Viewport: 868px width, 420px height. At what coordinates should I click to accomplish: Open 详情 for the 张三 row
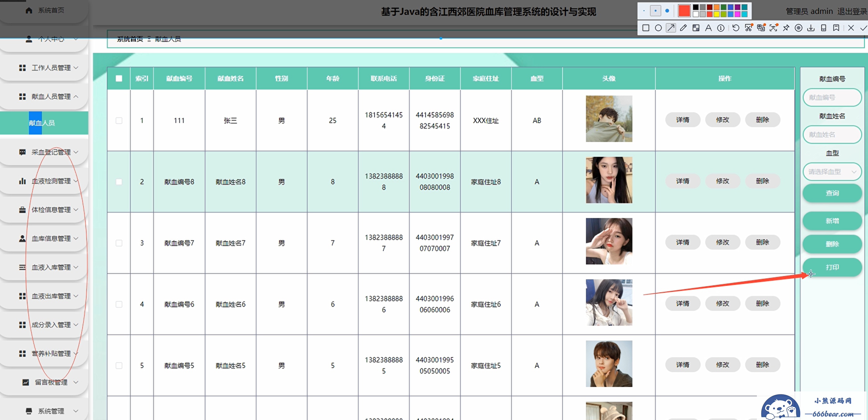[683, 120]
